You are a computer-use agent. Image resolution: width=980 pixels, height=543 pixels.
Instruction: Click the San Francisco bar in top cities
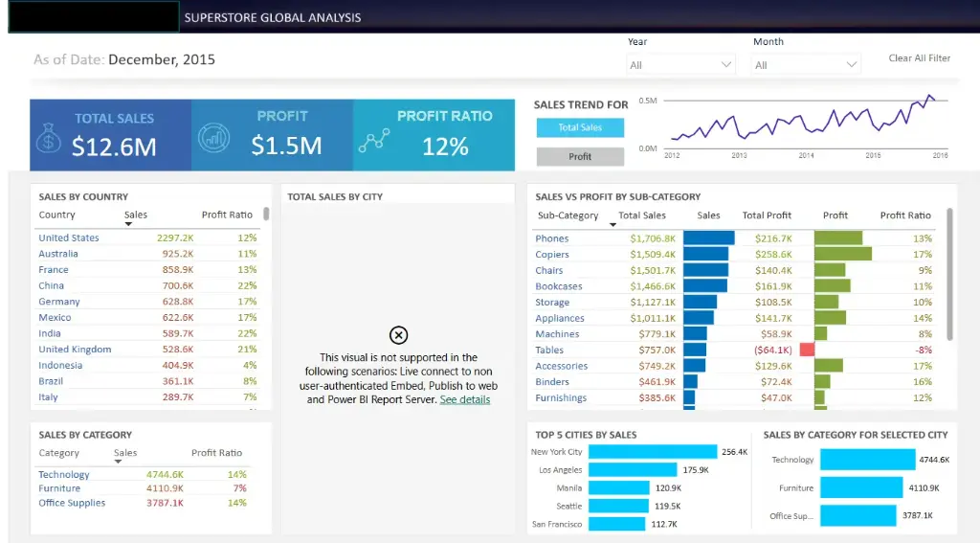[616, 524]
